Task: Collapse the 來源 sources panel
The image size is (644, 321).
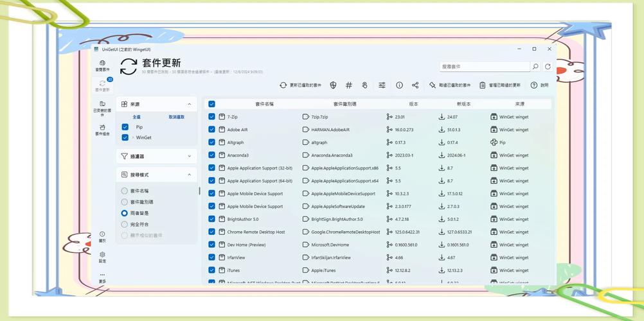Action: coord(189,104)
